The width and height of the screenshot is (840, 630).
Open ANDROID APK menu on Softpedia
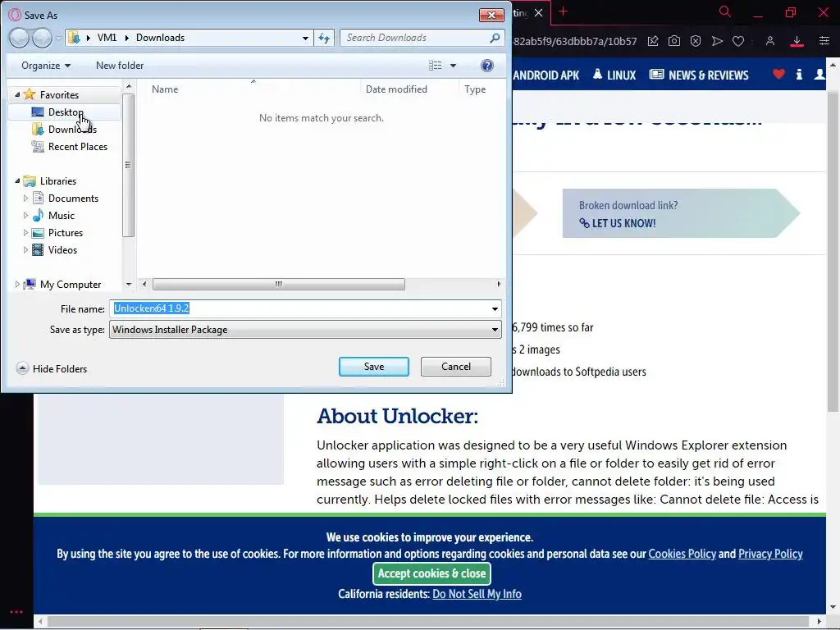546,75
